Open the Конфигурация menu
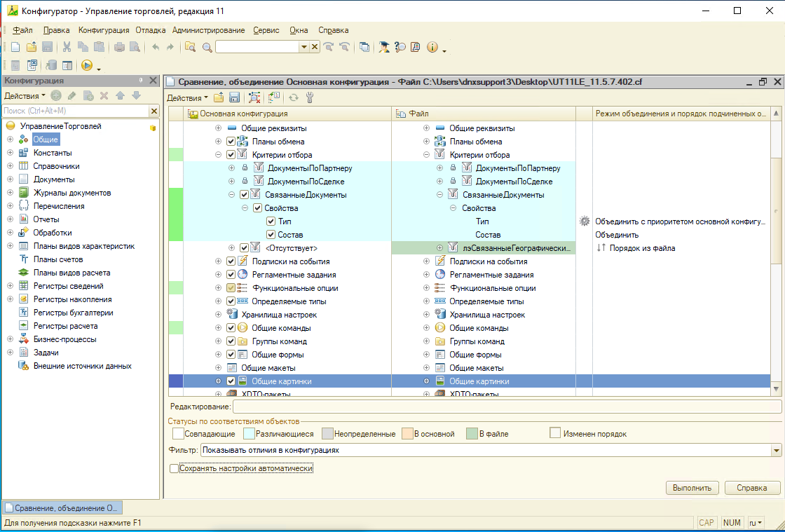The image size is (785, 532). (104, 30)
